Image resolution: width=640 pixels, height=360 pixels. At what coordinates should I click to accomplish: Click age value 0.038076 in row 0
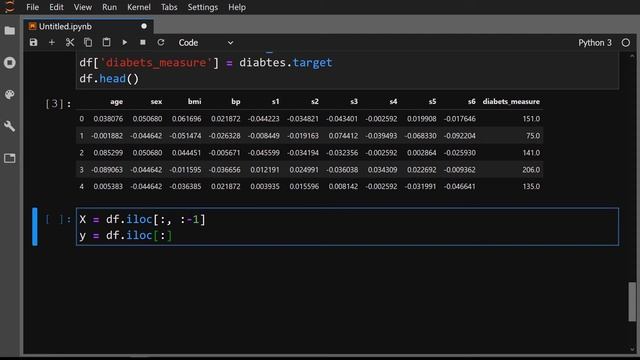[108, 119]
